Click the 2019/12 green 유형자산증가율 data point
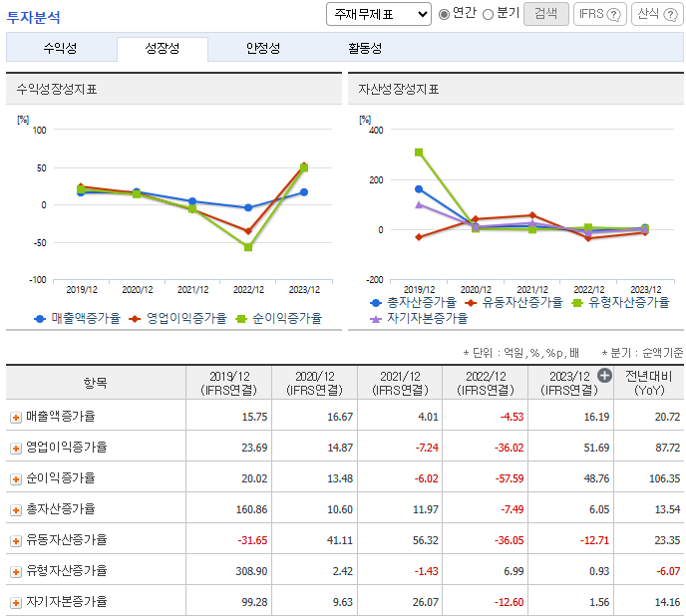 pyautogui.click(x=419, y=153)
